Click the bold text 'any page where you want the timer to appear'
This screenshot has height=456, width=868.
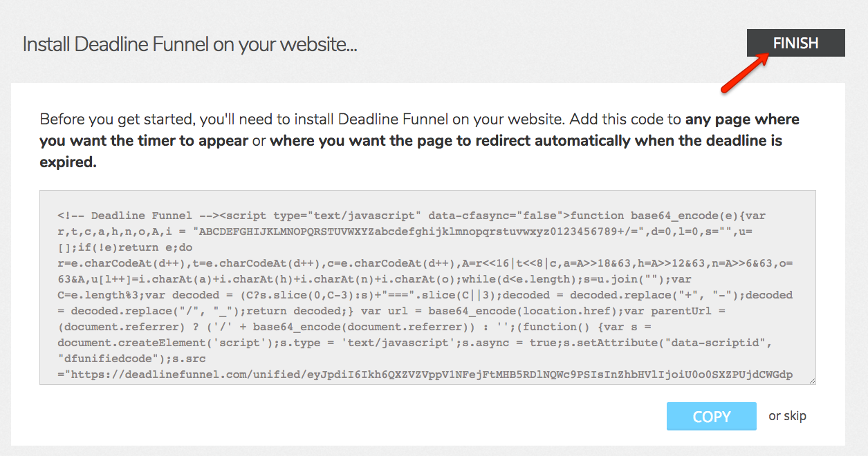pyautogui.click(x=420, y=130)
